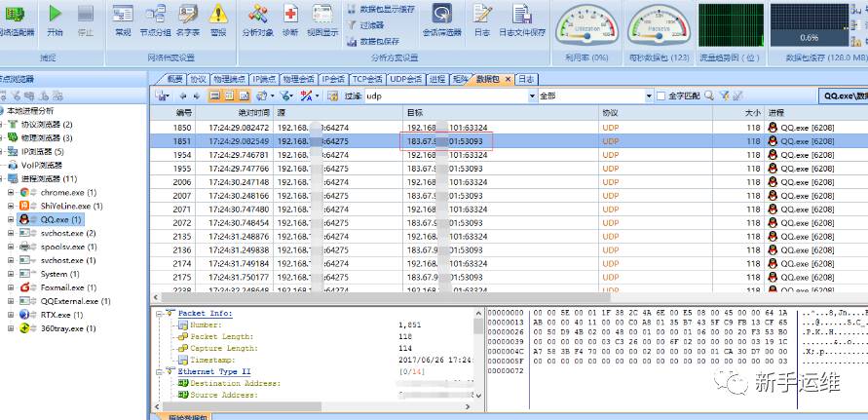This screenshot has width=868, height=420.
Task: Click the magnifier search icon
Action: 708,95
